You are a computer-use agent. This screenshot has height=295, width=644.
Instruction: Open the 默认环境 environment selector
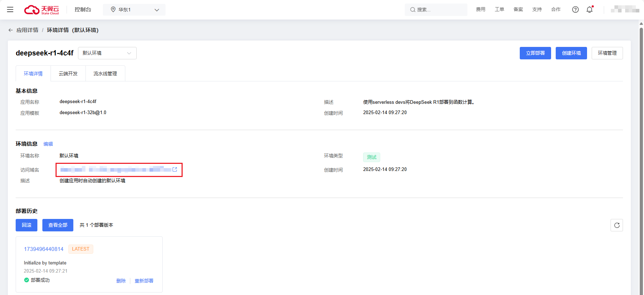coord(107,53)
